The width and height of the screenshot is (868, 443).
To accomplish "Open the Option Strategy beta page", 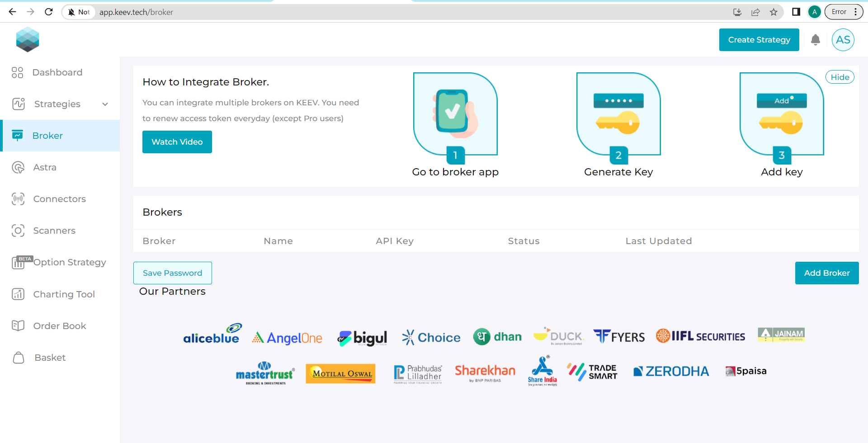I will click(69, 262).
